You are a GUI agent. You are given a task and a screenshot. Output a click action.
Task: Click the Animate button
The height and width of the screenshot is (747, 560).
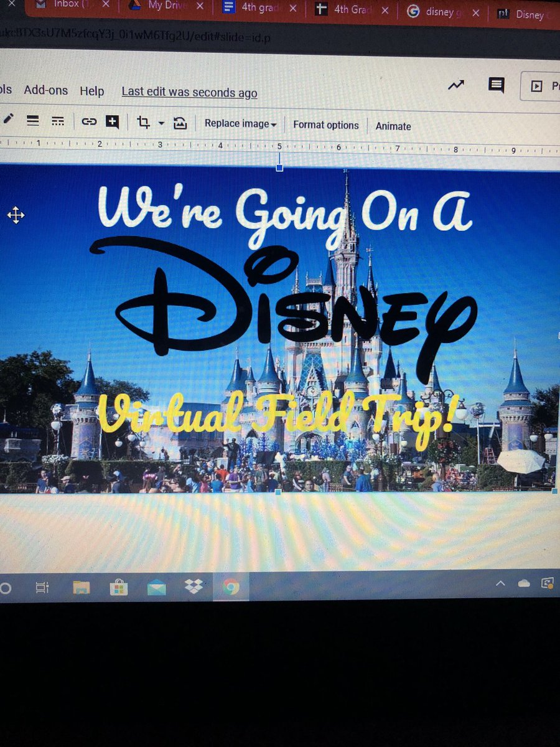pos(393,126)
